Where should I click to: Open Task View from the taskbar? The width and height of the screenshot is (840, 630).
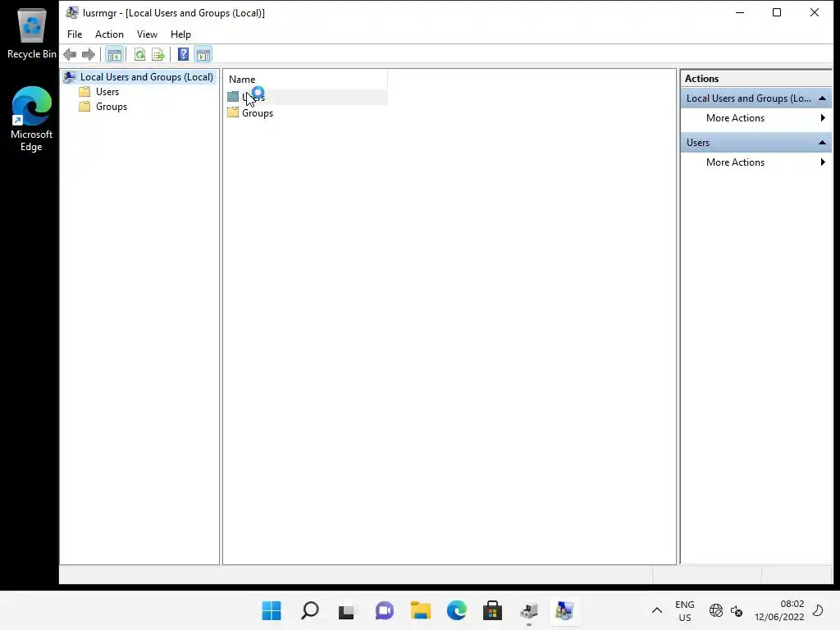[x=347, y=610]
